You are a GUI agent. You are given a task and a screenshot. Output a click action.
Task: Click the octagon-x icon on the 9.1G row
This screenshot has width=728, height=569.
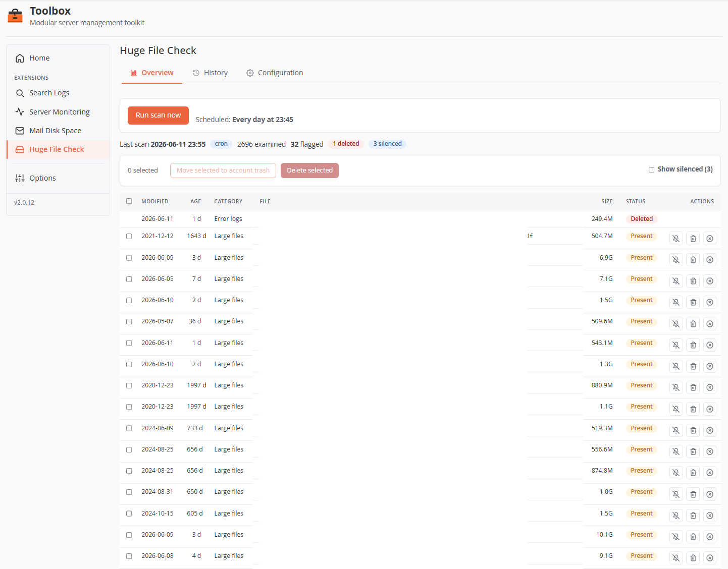(x=710, y=558)
